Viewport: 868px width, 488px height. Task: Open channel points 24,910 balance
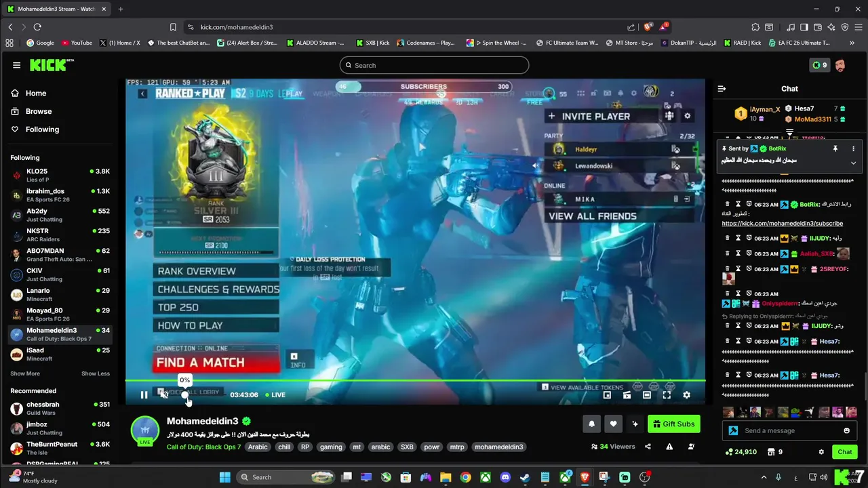coord(741,452)
